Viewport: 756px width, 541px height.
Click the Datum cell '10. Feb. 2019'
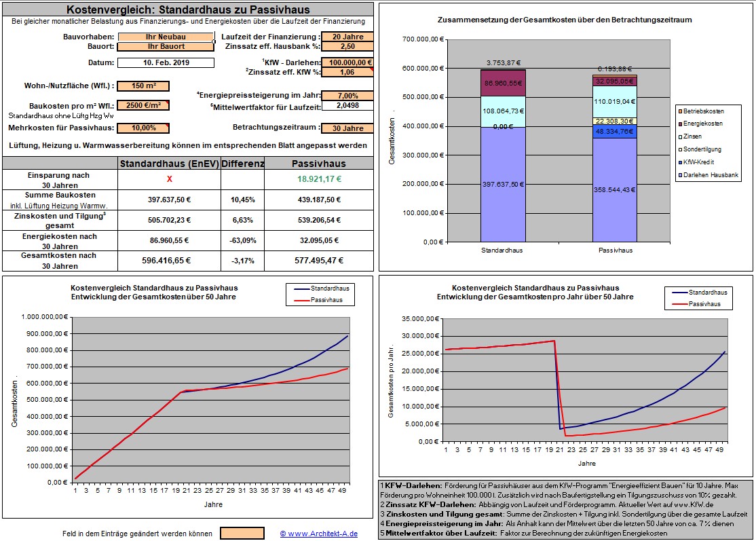pyautogui.click(x=166, y=62)
